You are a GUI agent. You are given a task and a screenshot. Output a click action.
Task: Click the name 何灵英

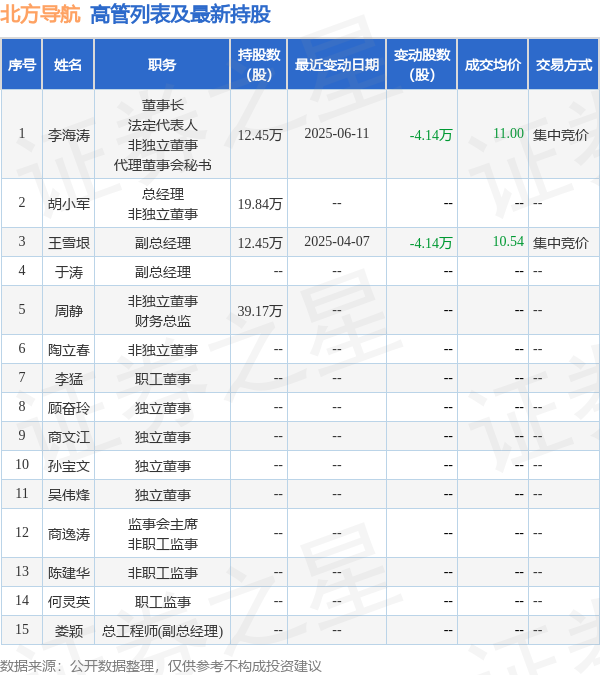pyautogui.click(x=69, y=601)
